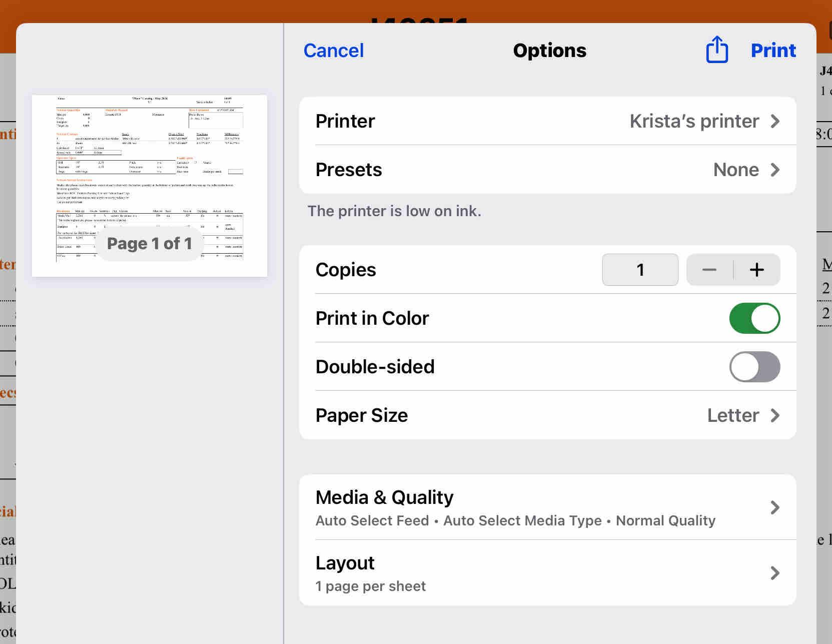
Task: Select Krista's printer value
Action: click(x=694, y=121)
